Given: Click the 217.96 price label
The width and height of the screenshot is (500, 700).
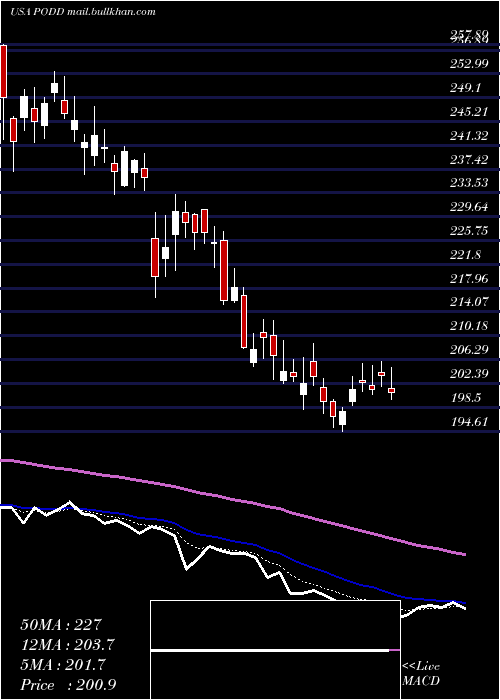Looking at the screenshot, I should pos(469,279).
